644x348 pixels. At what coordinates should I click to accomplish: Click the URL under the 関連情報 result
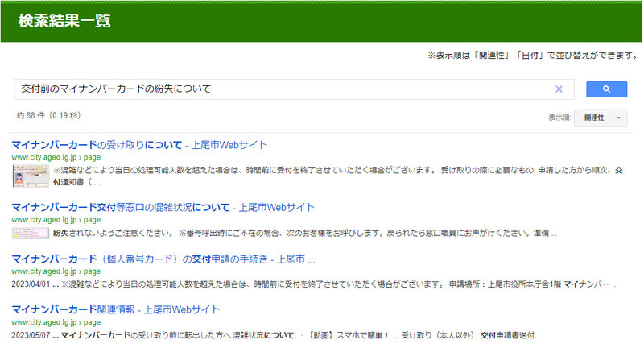(x=56, y=321)
